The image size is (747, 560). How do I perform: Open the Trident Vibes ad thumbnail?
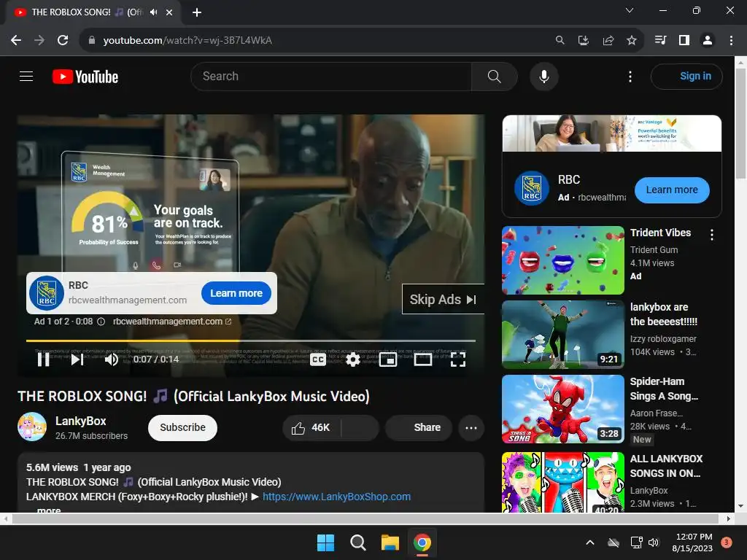click(562, 260)
